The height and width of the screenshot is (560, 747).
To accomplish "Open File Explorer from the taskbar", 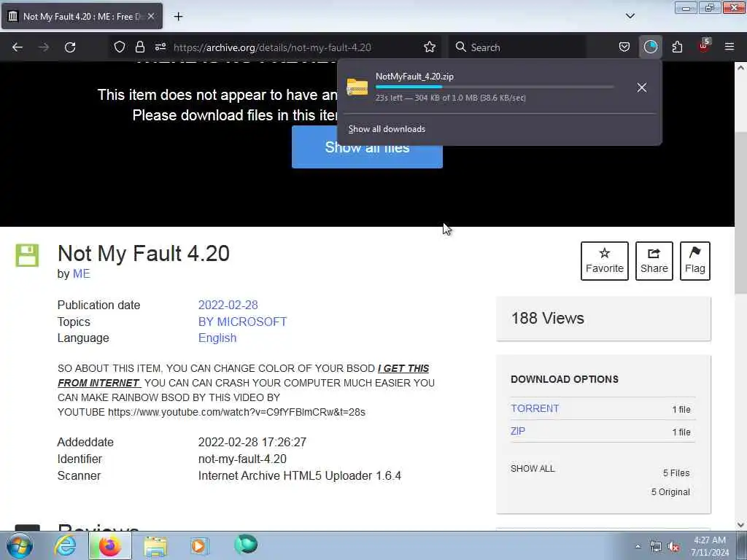I will [155, 545].
